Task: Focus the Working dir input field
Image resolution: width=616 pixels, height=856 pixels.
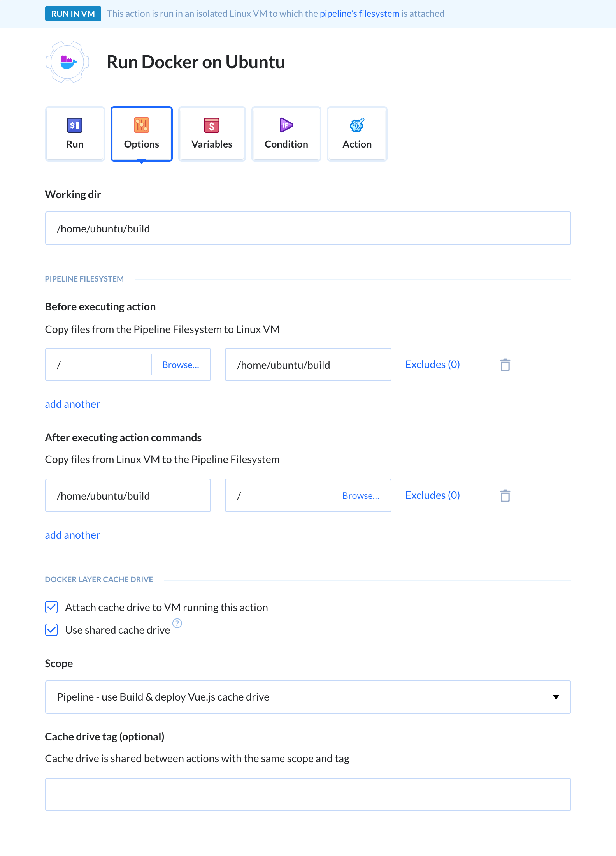Action: pos(308,228)
